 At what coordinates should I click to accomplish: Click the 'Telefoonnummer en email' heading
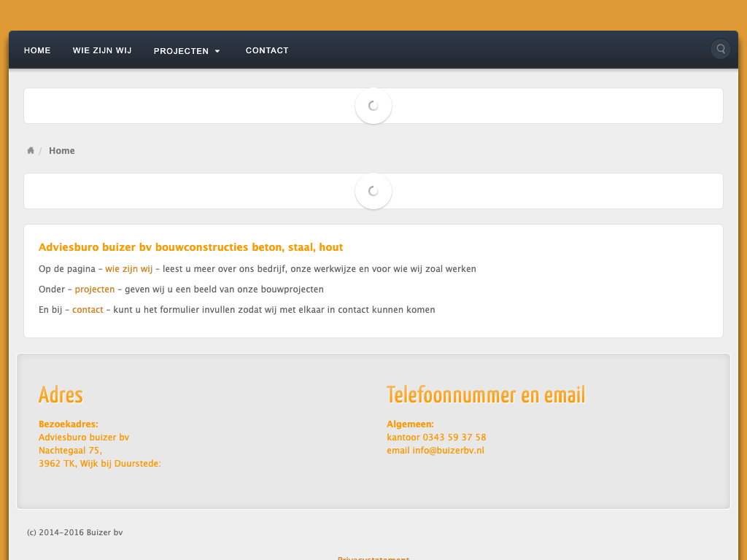(486, 394)
